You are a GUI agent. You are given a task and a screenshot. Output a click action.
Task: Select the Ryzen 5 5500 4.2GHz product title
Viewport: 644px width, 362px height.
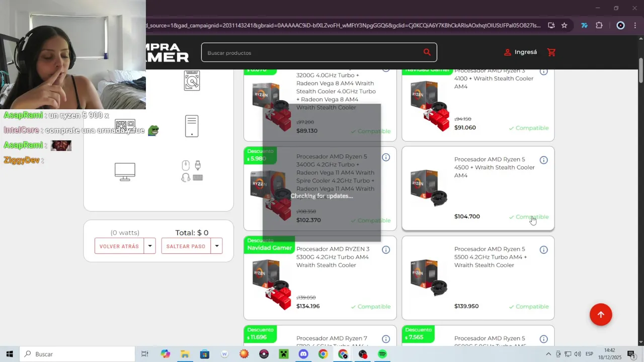click(x=491, y=257)
